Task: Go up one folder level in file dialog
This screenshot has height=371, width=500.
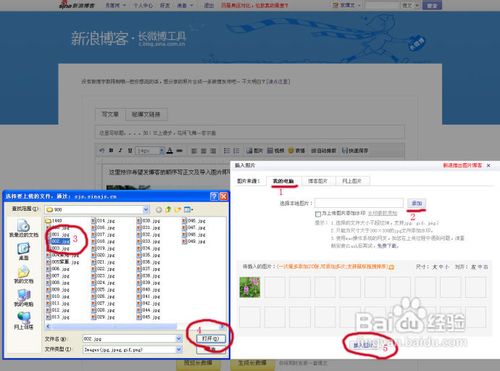Action: click(x=168, y=210)
